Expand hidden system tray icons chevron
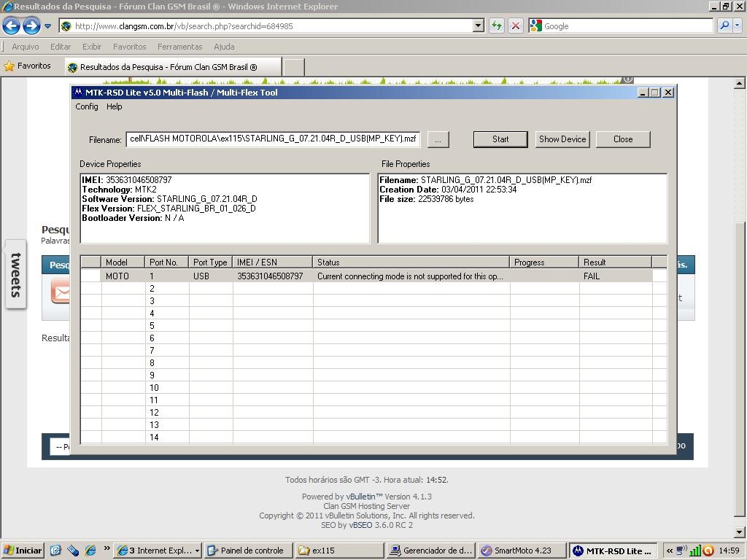Viewport: 747px width, 560px height. pyautogui.click(x=670, y=551)
